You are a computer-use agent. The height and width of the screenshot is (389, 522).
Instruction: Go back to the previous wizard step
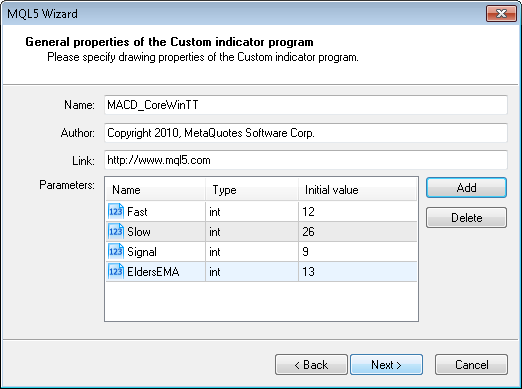pyautogui.click(x=311, y=365)
